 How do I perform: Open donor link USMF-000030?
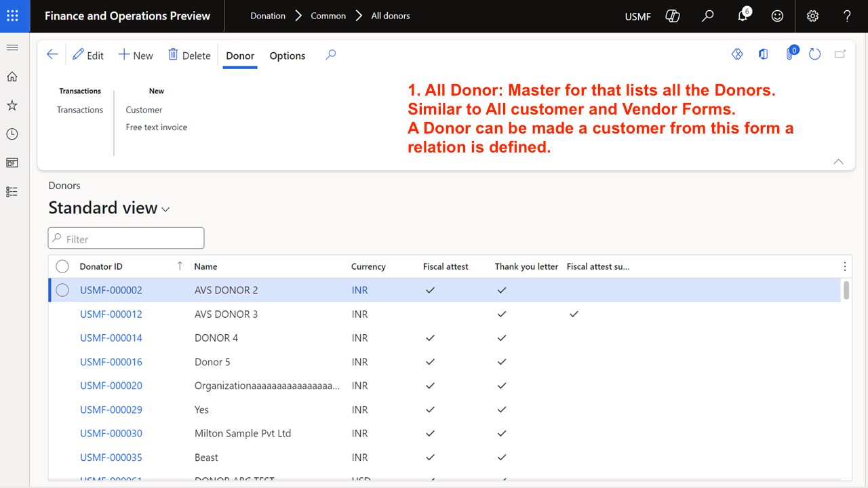point(111,433)
